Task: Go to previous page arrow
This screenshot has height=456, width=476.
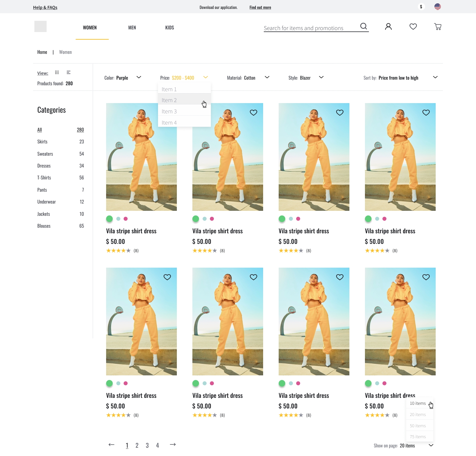Action: pyautogui.click(x=111, y=445)
